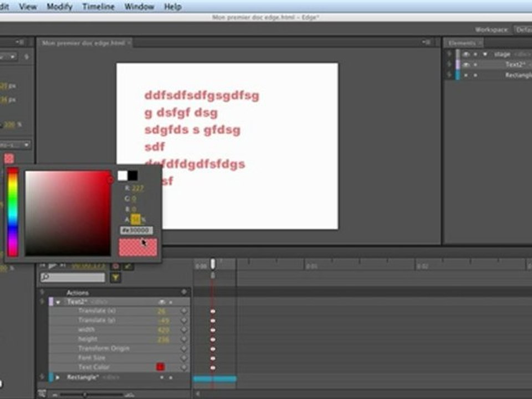Toggle visibility dot of Rectangle in timeline
The image size is (532, 399).
coord(161,377)
